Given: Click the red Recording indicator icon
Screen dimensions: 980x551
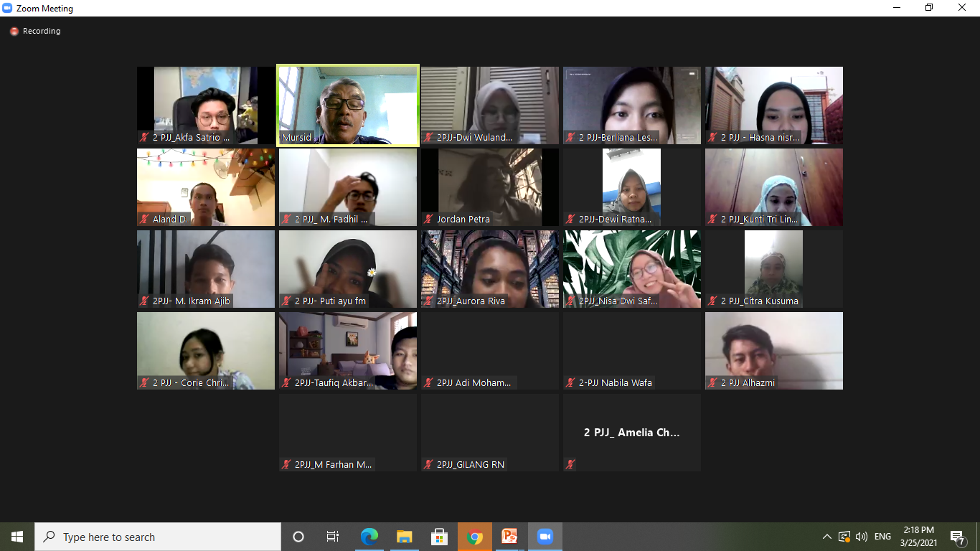Looking at the screenshot, I should click(x=14, y=32).
